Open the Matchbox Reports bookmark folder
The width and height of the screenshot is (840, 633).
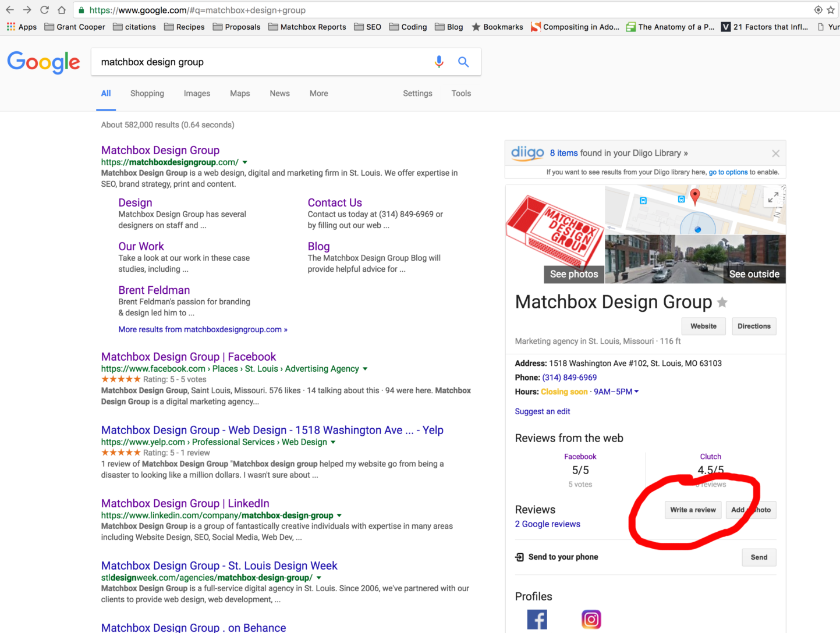click(x=307, y=27)
